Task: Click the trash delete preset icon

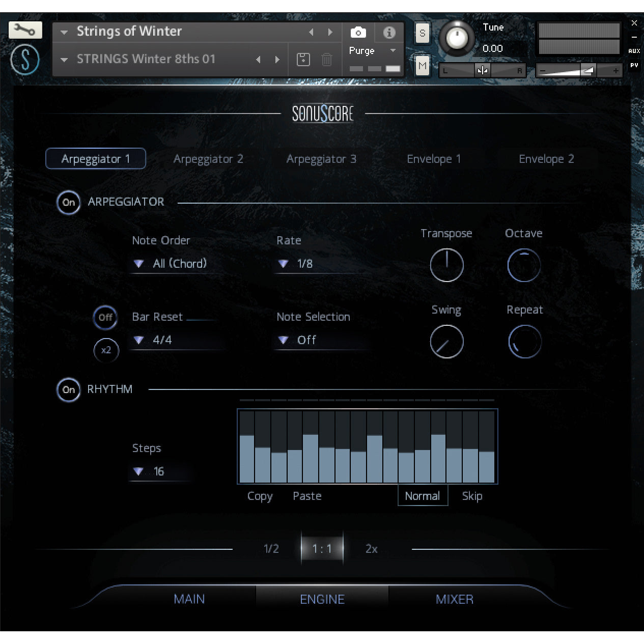Action: pyautogui.click(x=327, y=60)
